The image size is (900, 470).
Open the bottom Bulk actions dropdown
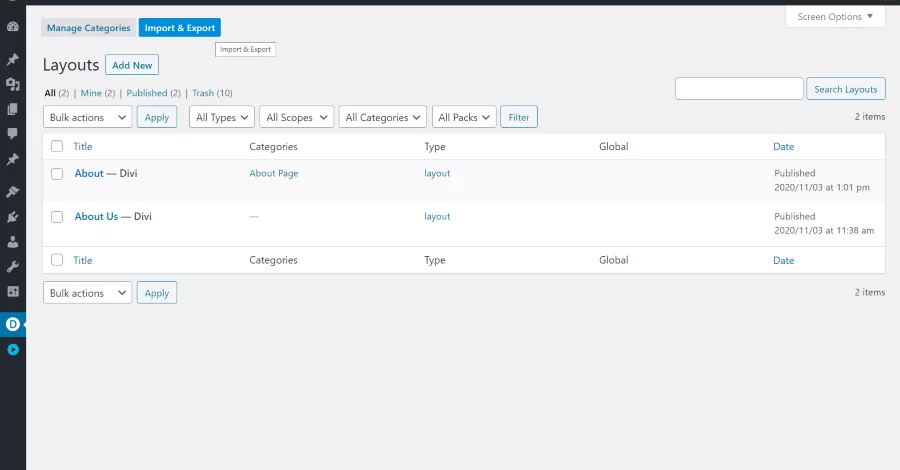(x=87, y=293)
